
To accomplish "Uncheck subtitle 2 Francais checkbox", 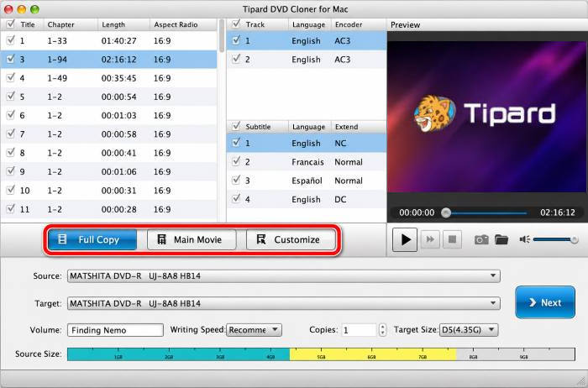I will point(236,161).
